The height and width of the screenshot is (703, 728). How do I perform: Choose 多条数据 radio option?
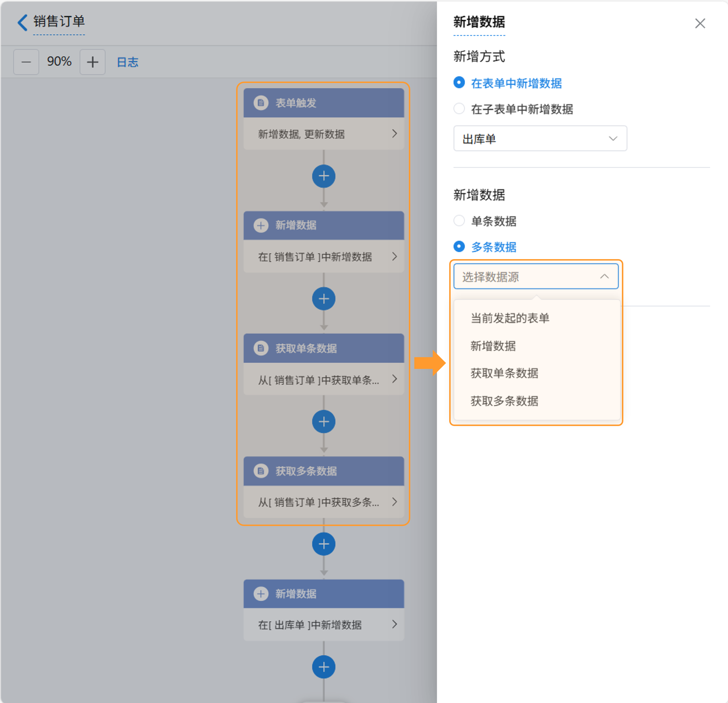click(x=459, y=247)
